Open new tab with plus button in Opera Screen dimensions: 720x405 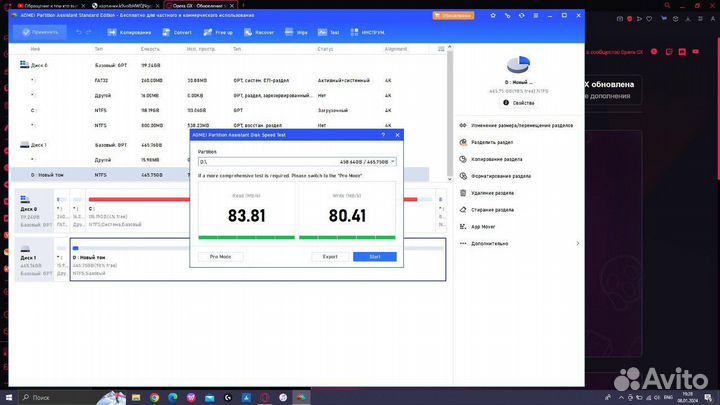(x=242, y=6)
